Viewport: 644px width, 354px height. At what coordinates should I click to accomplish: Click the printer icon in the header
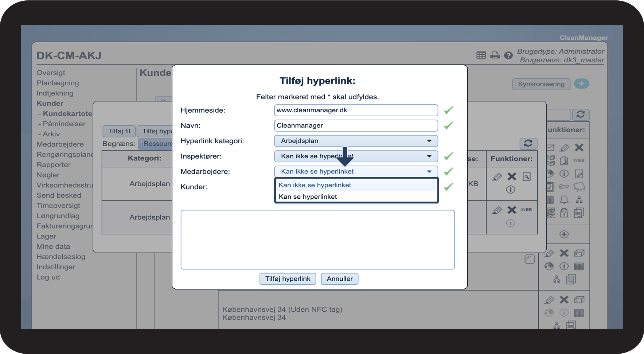495,55
